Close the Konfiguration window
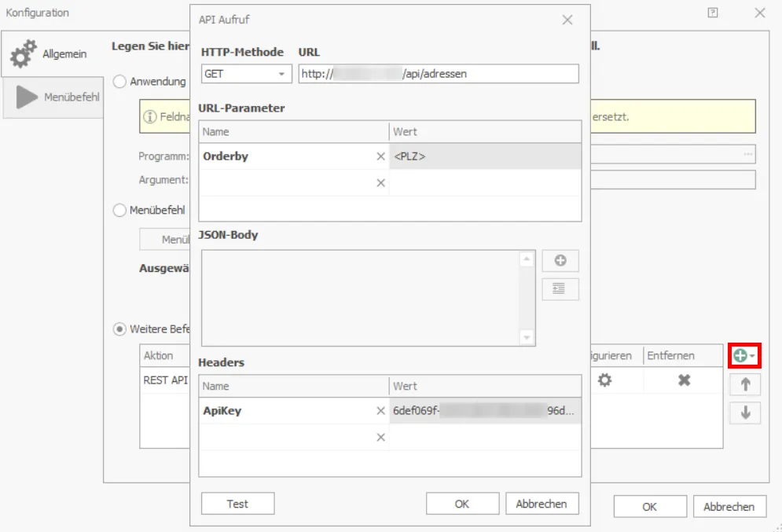Viewport: 782px width, 532px height. coord(759,13)
